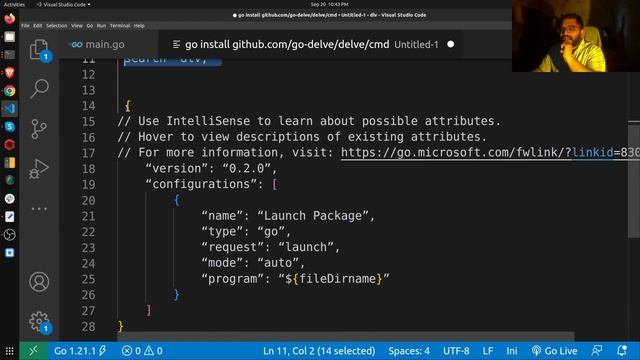The width and height of the screenshot is (640, 360).
Task: Open the View menu
Action: pyautogui.click(x=77, y=26)
